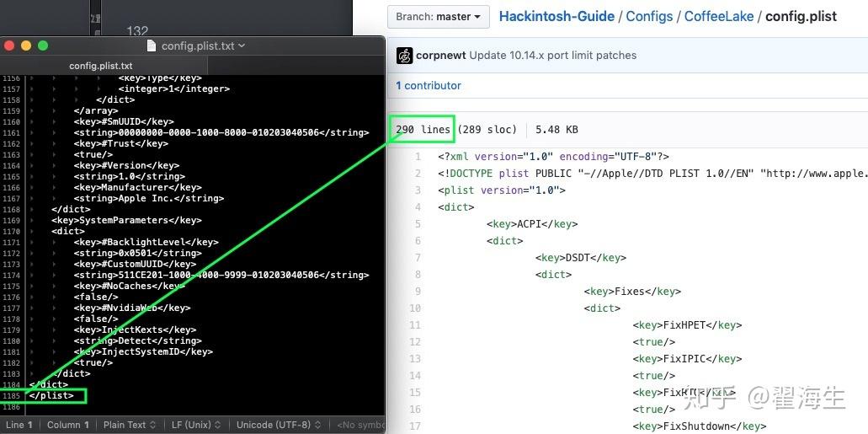Click the 1 contributor link
The height and width of the screenshot is (434, 868).
429,86
